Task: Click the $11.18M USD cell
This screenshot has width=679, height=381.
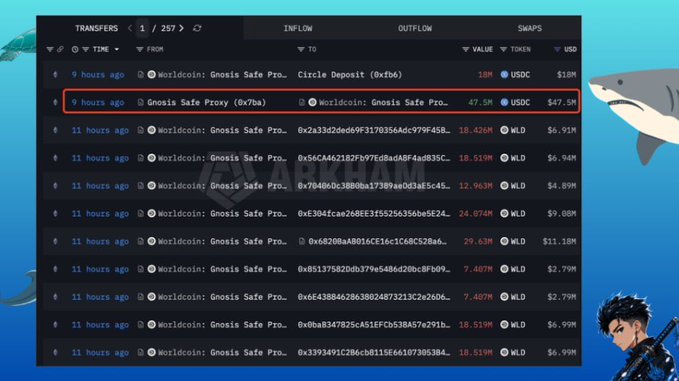Action: pyautogui.click(x=559, y=241)
